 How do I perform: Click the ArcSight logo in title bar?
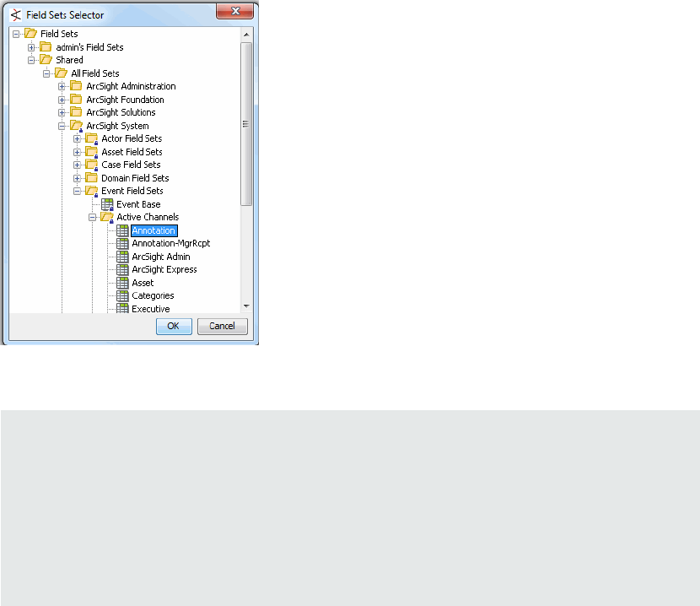pyautogui.click(x=16, y=14)
